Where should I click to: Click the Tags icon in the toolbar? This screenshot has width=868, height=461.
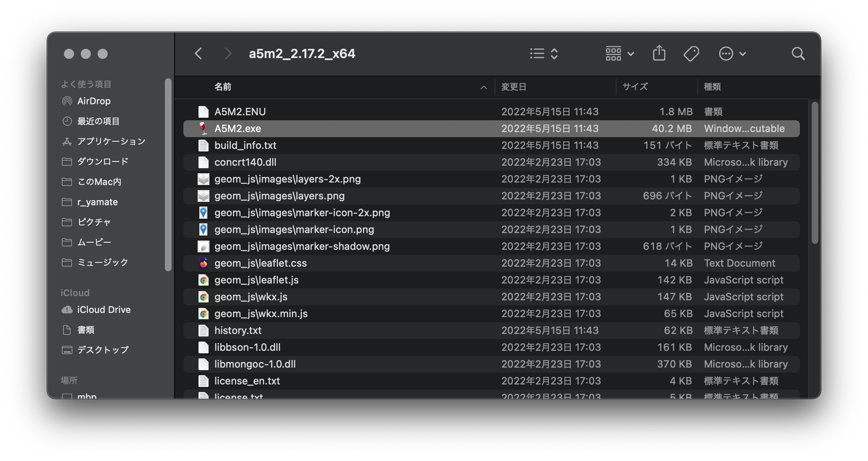point(692,53)
